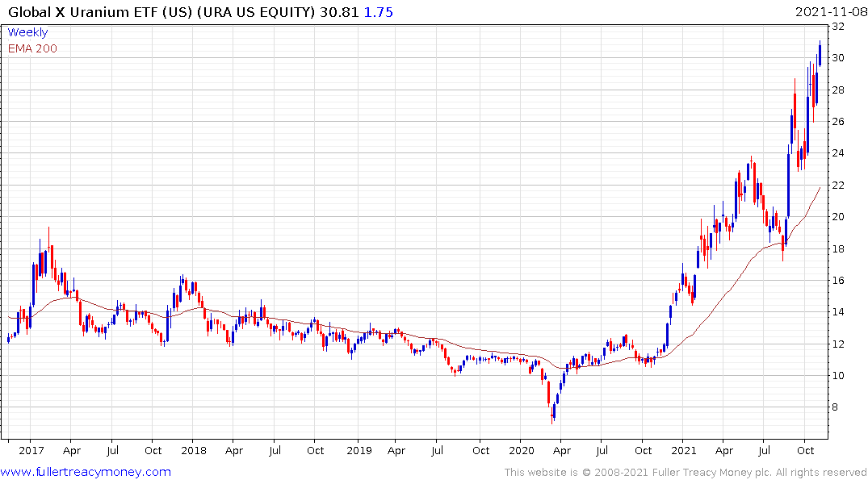
Task: Click the 2020 x-axis label
Action: pyautogui.click(x=522, y=451)
